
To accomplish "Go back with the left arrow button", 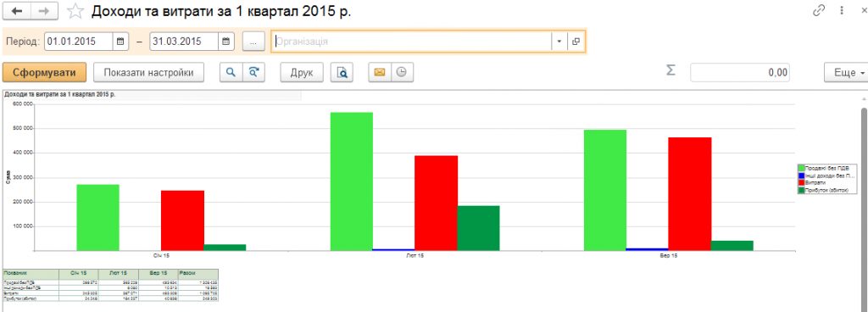I will 16,11.
